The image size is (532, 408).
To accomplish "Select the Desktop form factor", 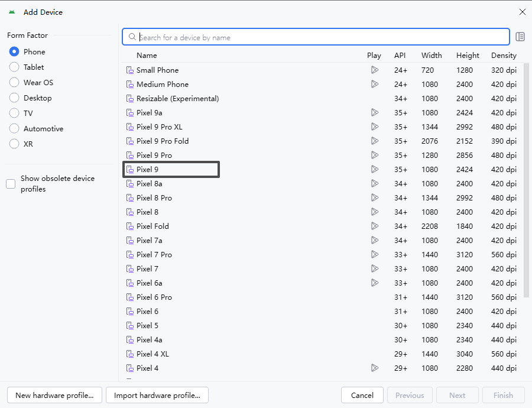I will pyautogui.click(x=14, y=98).
